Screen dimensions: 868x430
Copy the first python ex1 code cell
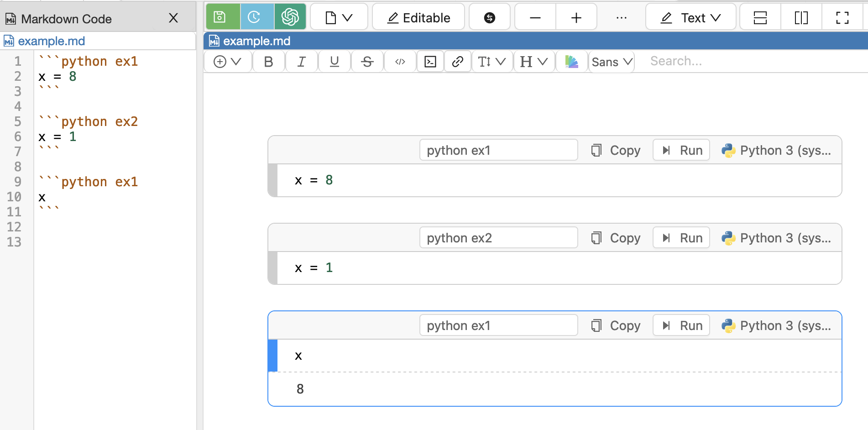616,150
